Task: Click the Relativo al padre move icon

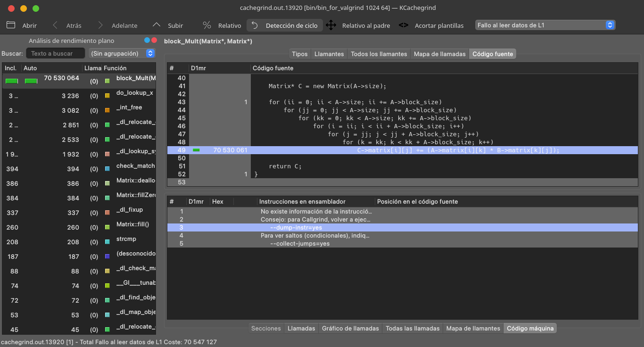Action: pos(331,25)
